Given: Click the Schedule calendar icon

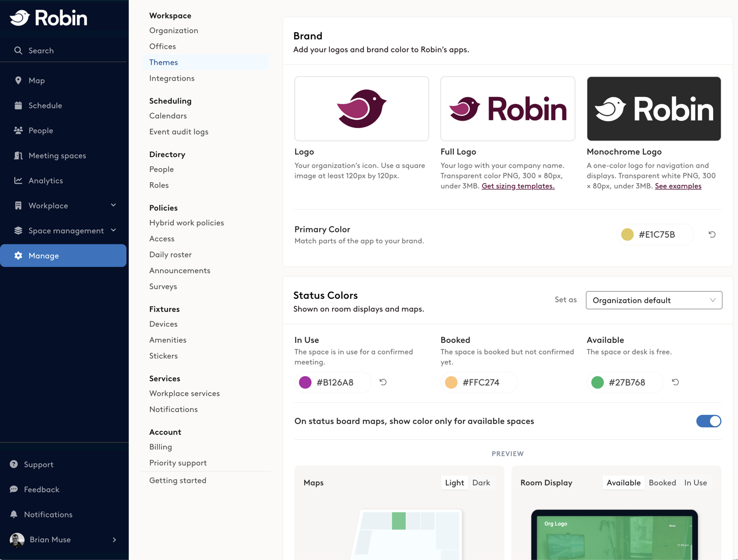Looking at the screenshot, I should 18,105.
